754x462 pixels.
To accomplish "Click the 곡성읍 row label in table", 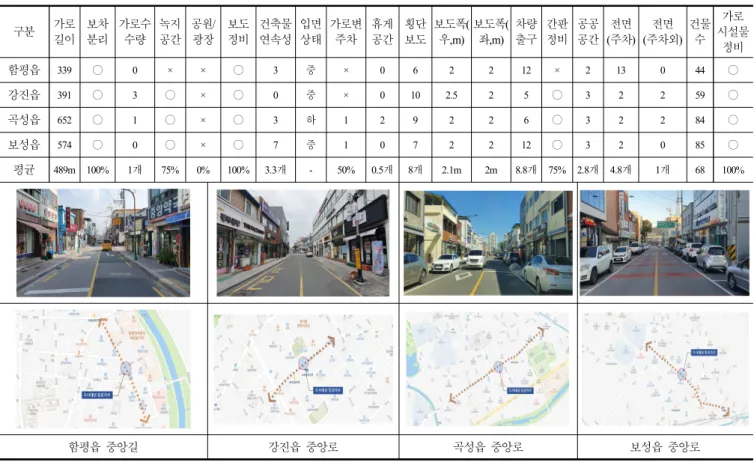I will click(x=25, y=120).
